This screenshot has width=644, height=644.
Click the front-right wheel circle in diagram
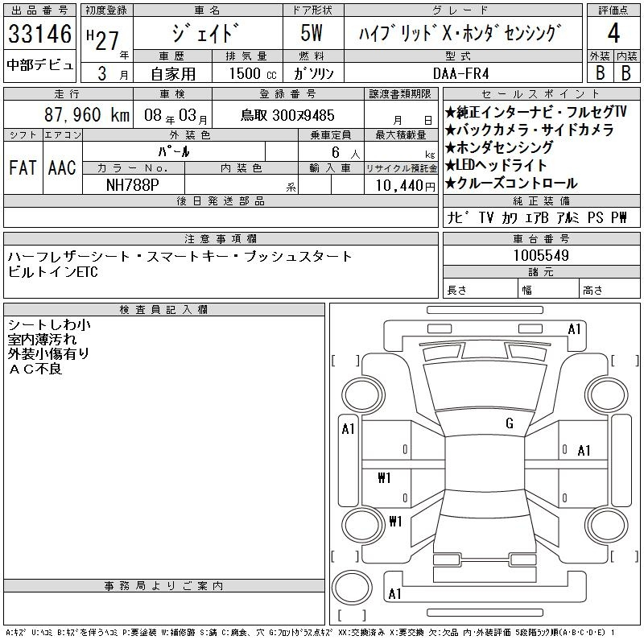(x=607, y=395)
